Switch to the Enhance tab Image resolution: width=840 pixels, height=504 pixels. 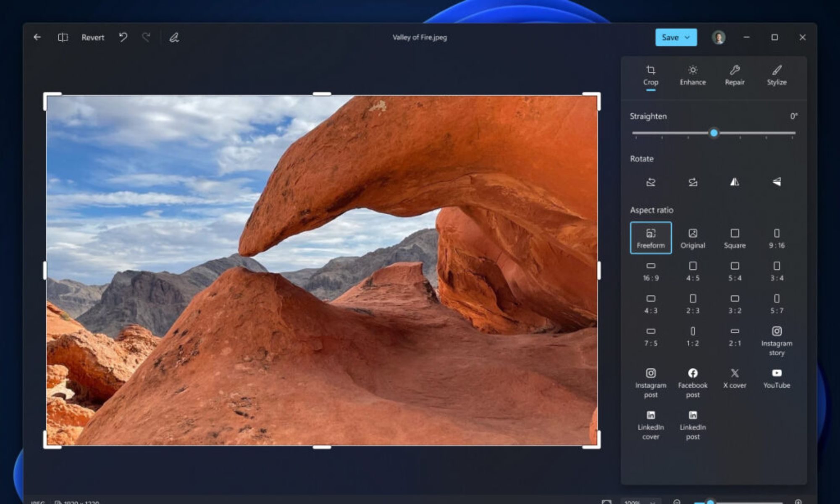point(693,76)
